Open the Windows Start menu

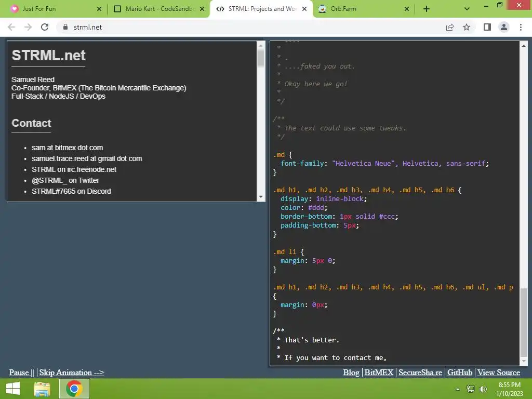[x=13, y=389]
